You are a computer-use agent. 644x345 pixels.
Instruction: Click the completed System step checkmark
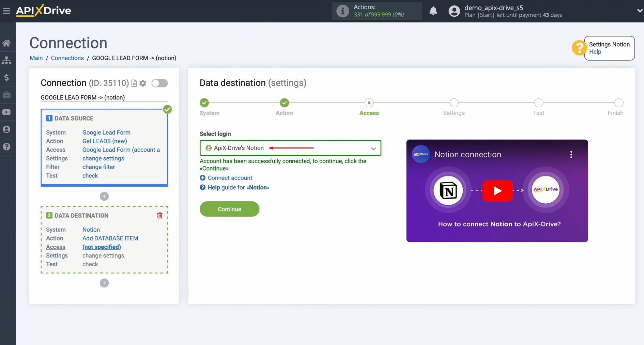click(204, 103)
